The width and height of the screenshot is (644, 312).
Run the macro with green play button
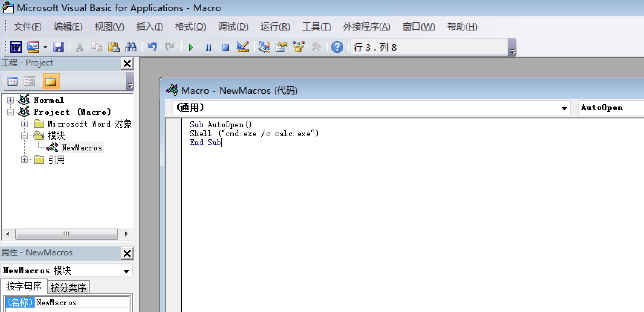191,47
